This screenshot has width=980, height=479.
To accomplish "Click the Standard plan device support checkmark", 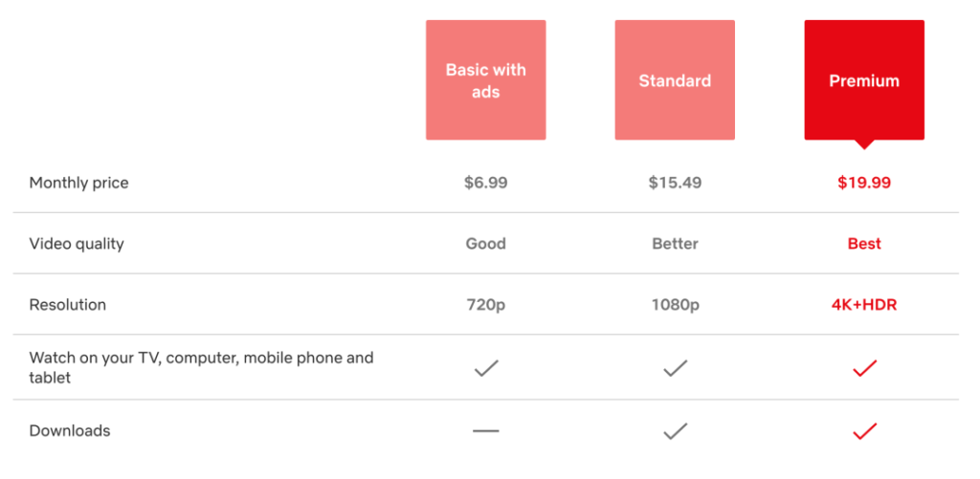I will click(675, 368).
